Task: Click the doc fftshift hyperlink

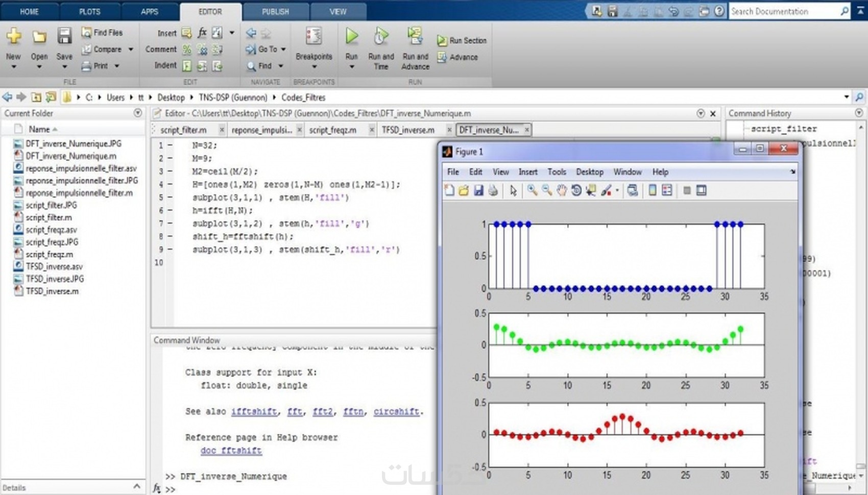Action: coord(231,450)
